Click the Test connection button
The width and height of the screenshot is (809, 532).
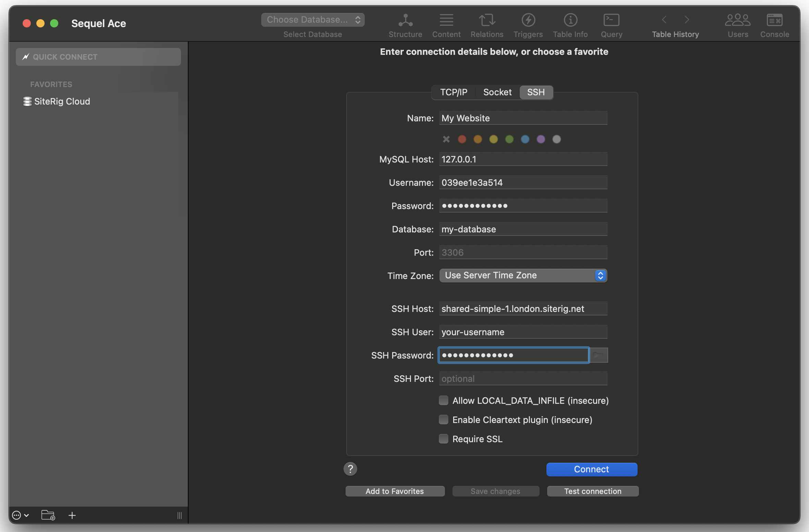(592, 491)
